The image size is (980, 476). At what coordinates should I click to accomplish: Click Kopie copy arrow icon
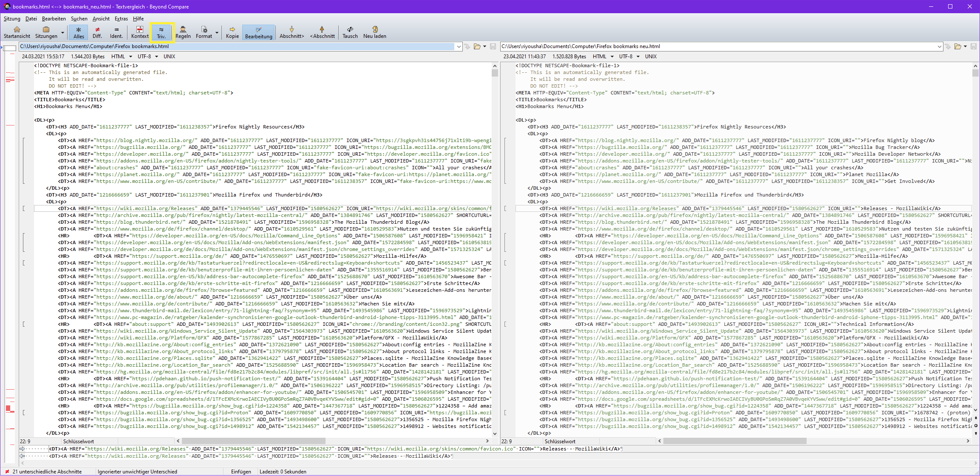232,29
